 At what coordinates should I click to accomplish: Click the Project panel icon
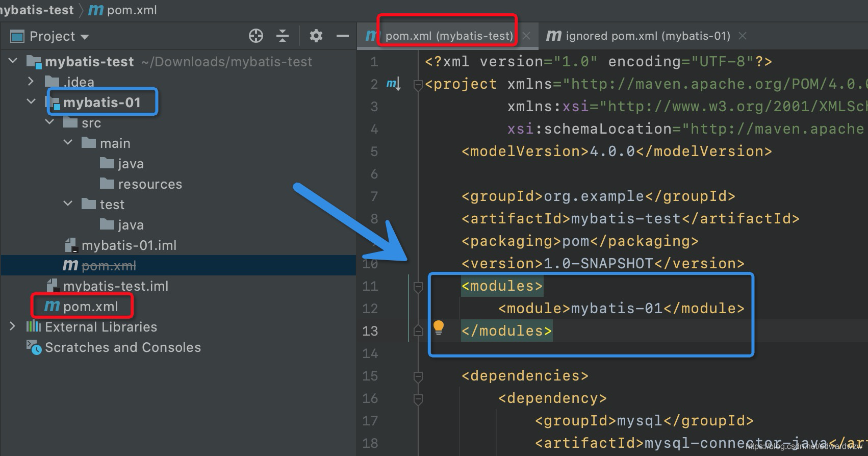tap(17, 36)
